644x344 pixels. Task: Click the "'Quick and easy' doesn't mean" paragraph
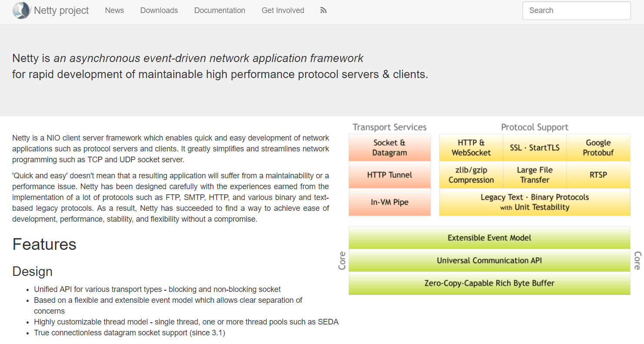coord(171,197)
